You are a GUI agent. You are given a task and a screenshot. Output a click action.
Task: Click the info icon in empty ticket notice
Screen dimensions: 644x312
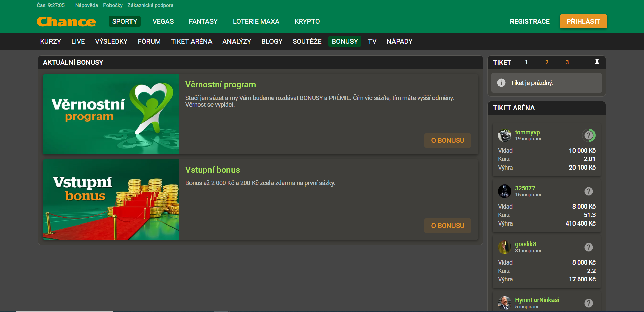(x=501, y=83)
